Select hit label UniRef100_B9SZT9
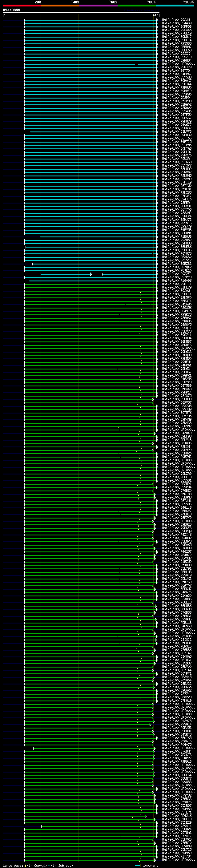 click(177, 57)
